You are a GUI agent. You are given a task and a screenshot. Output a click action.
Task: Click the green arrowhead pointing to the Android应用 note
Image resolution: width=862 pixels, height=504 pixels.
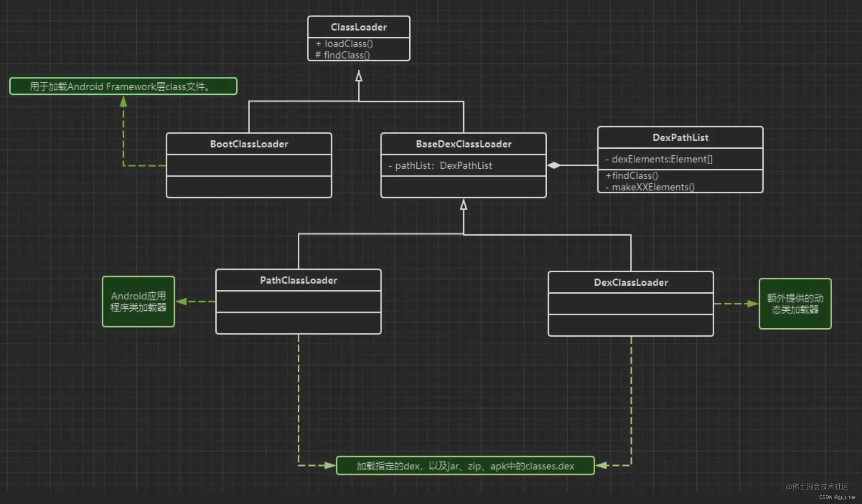click(181, 301)
